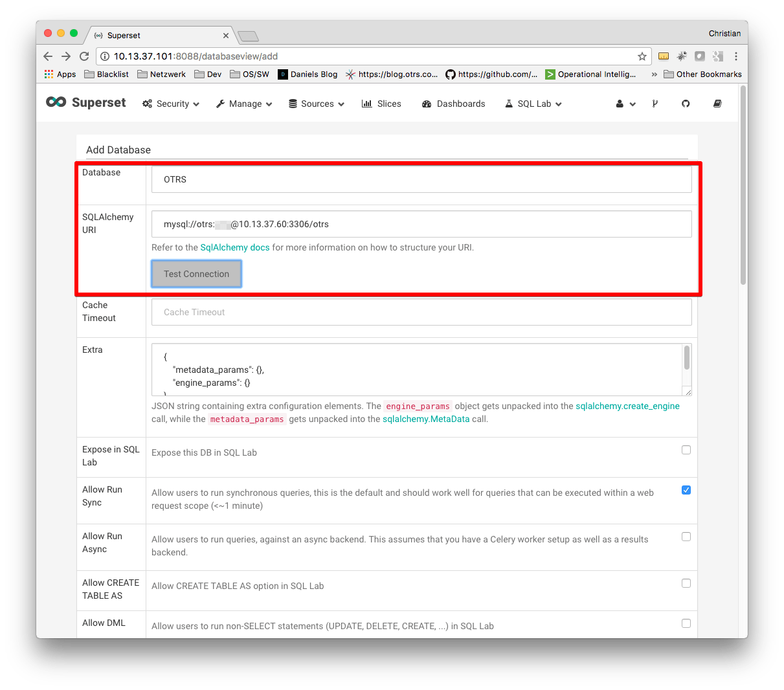Open Operational Intelligence bookmark

[x=590, y=74]
